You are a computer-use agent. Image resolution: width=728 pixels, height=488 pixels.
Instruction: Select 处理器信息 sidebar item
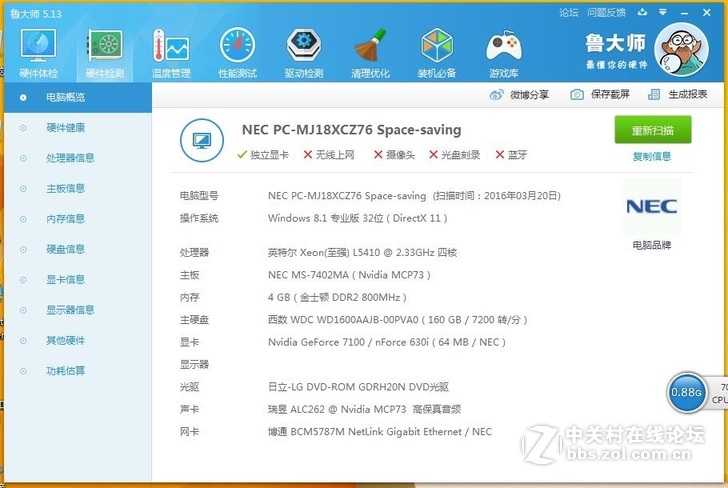point(78,158)
